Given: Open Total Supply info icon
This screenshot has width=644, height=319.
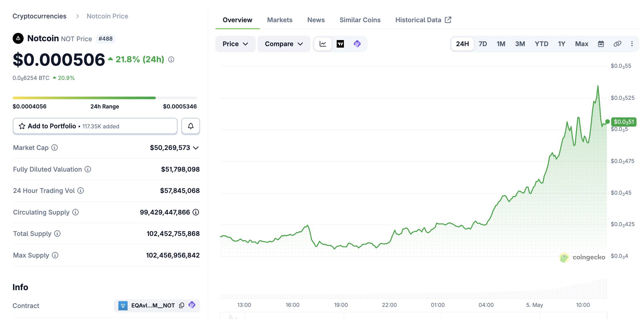Looking at the screenshot, I should (x=57, y=234).
